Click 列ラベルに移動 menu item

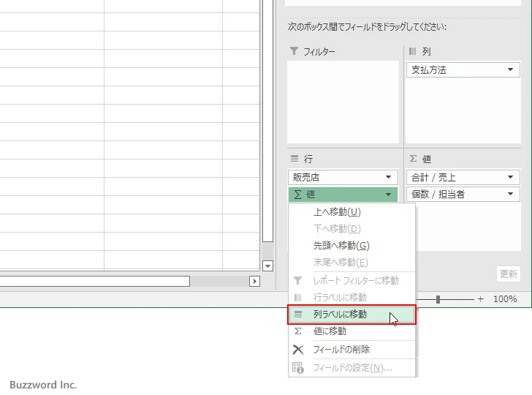[x=351, y=315]
